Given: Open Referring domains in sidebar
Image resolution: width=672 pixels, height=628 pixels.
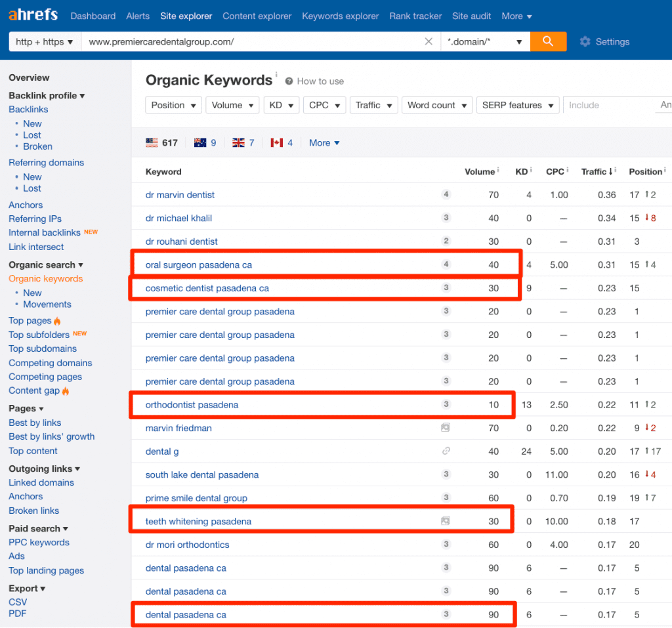Looking at the screenshot, I should [x=47, y=163].
